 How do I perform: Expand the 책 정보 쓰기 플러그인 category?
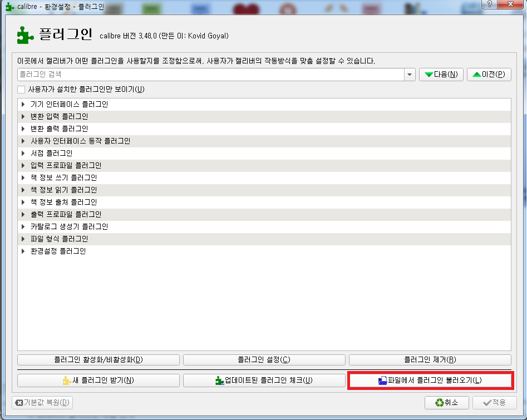click(x=23, y=178)
